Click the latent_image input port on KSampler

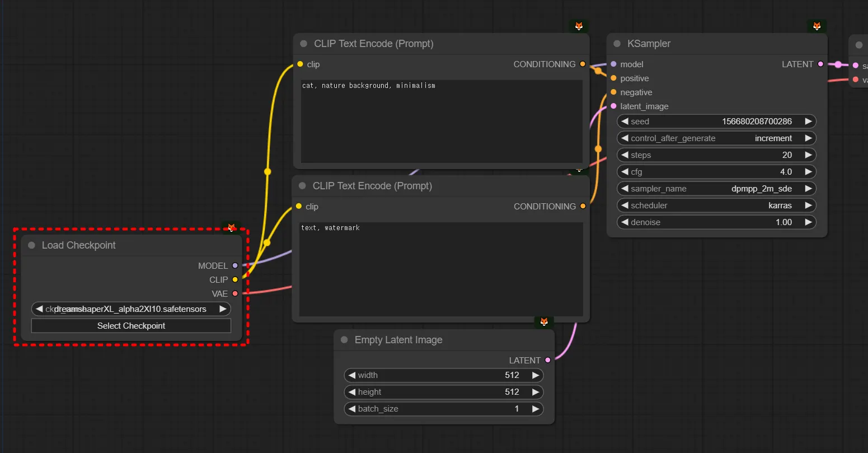point(614,106)
